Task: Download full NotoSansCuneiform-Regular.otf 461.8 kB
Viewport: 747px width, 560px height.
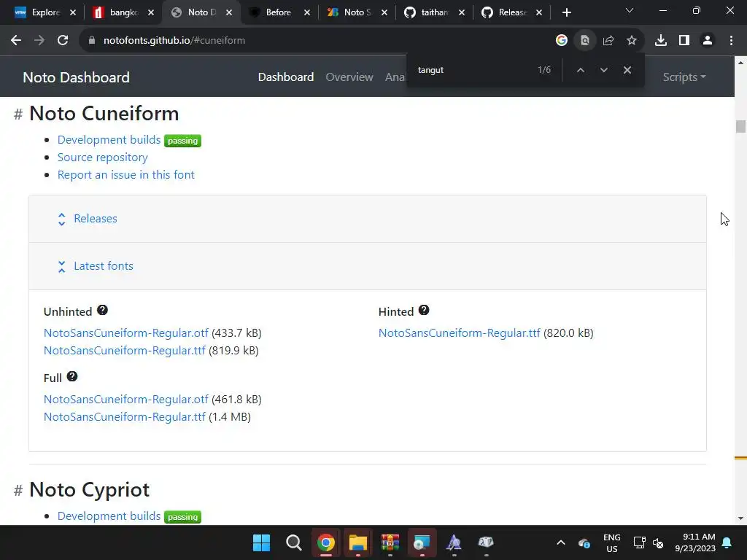Action: point(125,399)
